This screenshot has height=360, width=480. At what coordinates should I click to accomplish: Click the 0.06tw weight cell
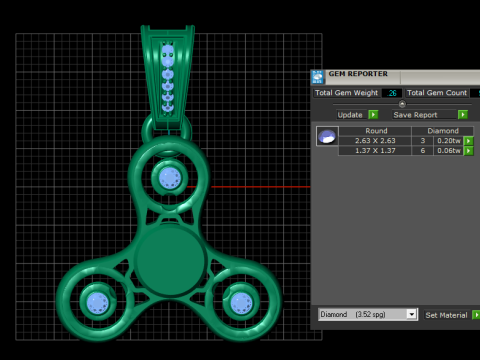449,151
